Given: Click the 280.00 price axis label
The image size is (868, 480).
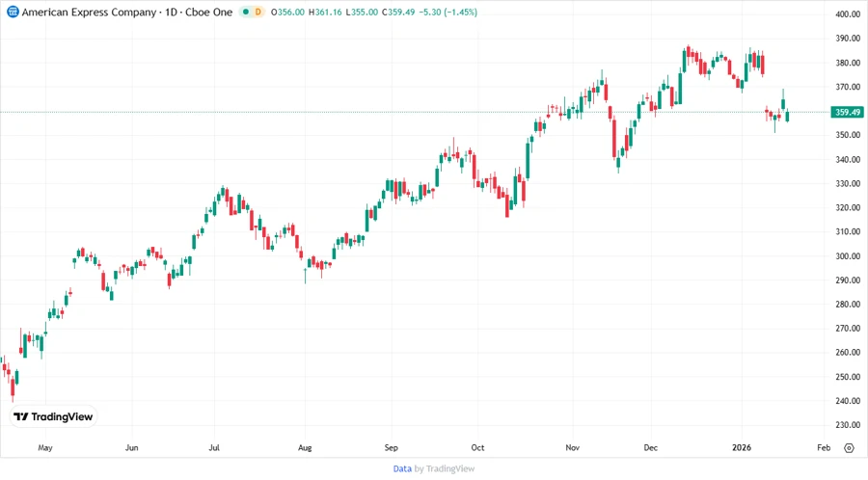Looking at the screenshot, I should point(848,305).
